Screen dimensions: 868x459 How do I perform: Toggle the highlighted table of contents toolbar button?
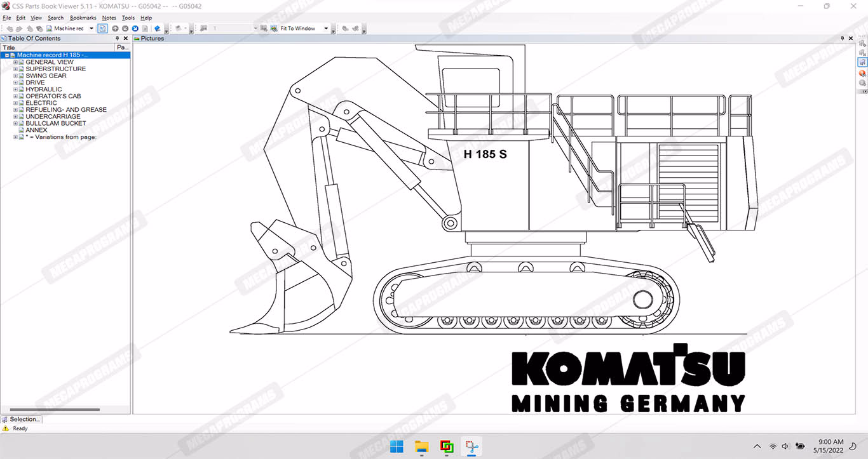[102, 29]
